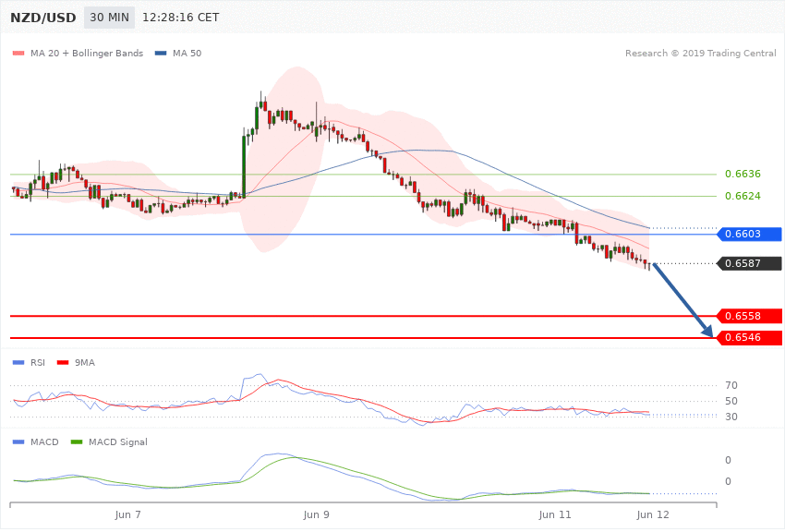785x532 pixels.
Task: Click the RSI 50 axis value
Action: click(x=731, y=401)
